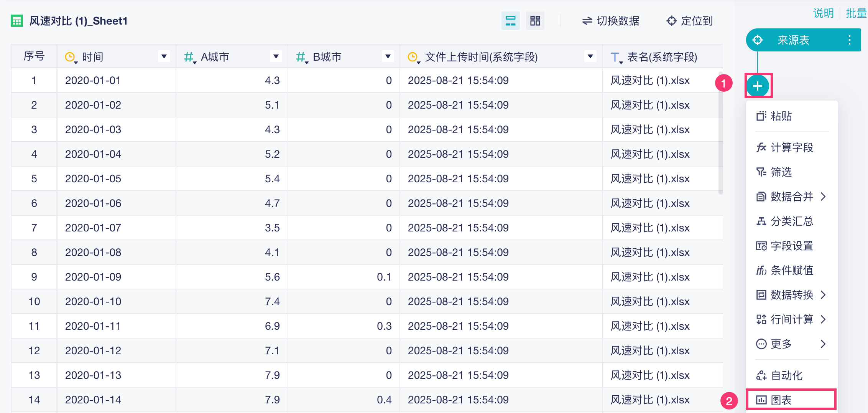Click the 定位到 button
Screen dimensions: 868x413
pyautogui.click(x=690, y=21)
